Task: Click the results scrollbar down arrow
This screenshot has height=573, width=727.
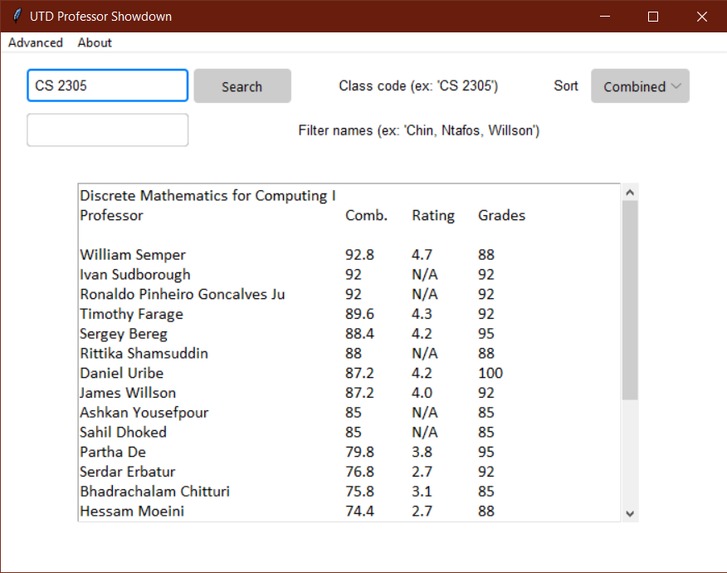Action: pos(630,513)
